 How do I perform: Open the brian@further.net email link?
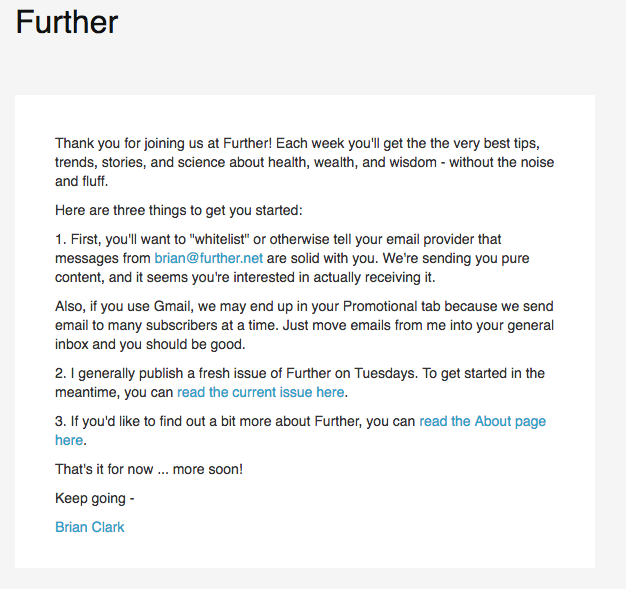click(x=208, y=258)
